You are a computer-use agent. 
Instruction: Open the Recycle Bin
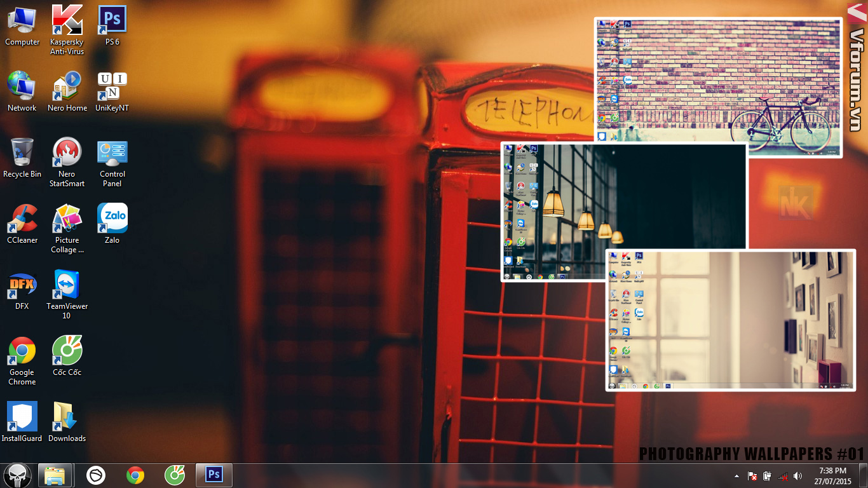click(22, 158)
